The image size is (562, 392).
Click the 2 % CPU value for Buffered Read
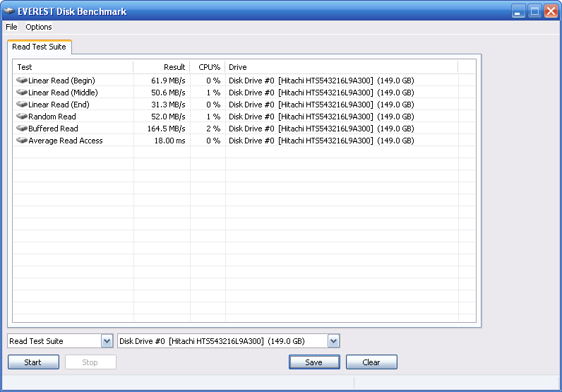pos(213,129)
